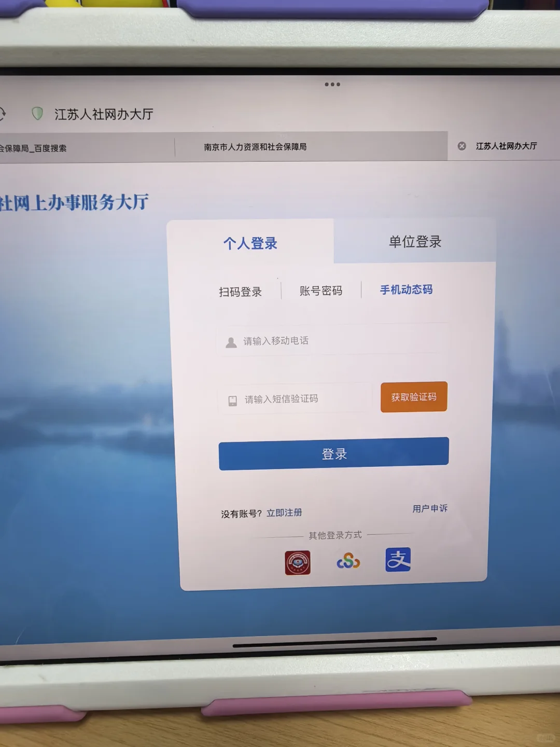Click the person icon in the phone field
The image size is (560, 747).
(230, 341)
